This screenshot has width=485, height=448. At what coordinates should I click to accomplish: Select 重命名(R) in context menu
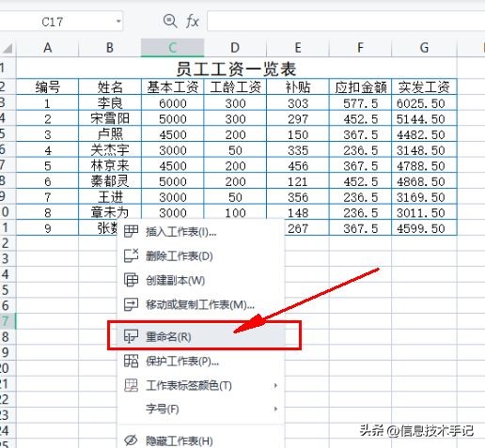tap(200, 336)
